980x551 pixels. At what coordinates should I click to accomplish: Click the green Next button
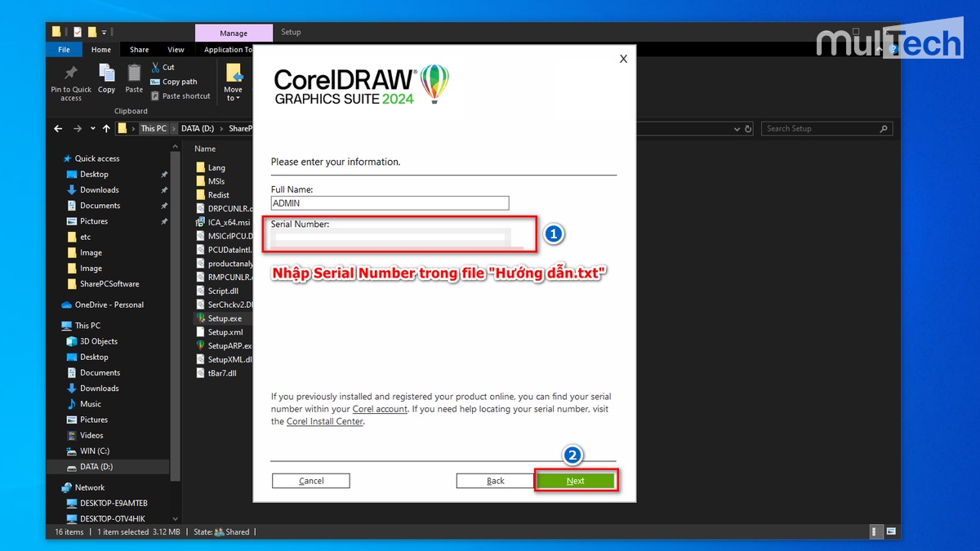[576, 480]
